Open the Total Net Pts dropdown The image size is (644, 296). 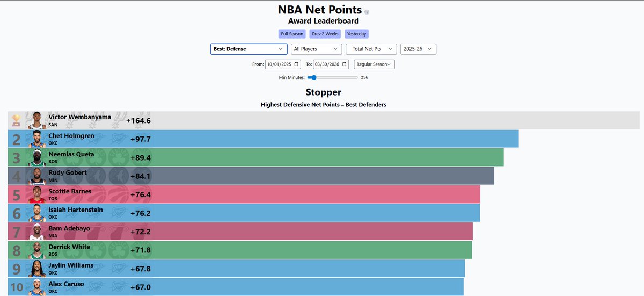[371, 49]
